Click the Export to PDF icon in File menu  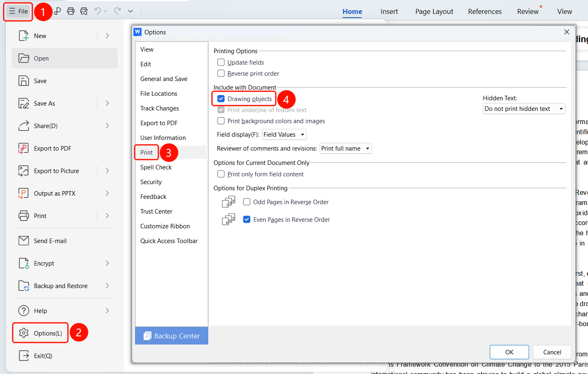24,148
